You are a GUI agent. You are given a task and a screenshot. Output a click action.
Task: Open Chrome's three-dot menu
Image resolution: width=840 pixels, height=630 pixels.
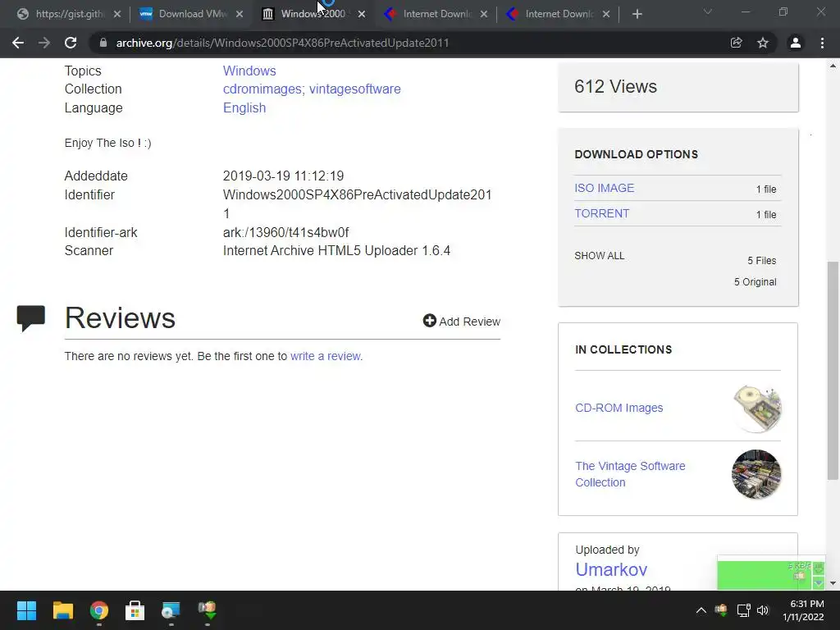click(822, 43)
